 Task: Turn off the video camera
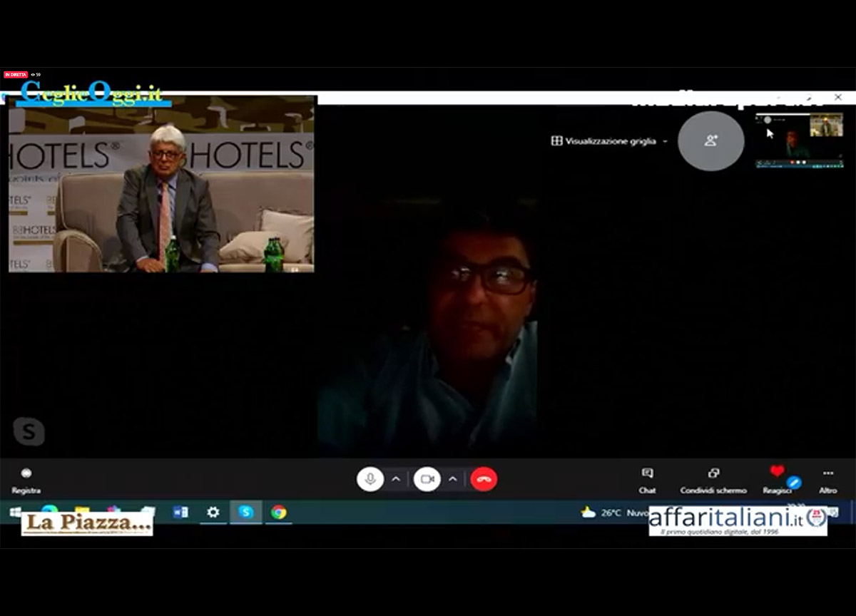(427, 479)
